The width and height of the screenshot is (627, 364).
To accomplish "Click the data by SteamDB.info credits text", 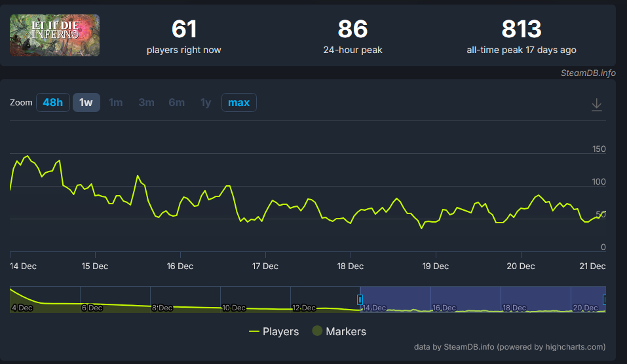I will coord(510,347).
